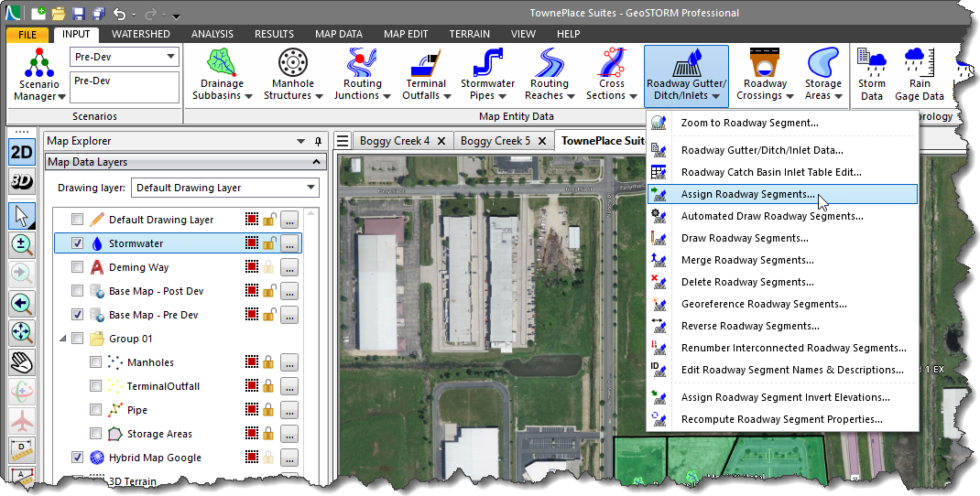Click the red color swatch for Pipe layer
This screenshot has height=496, width=980.
pyautogui.click(x=251, y=410)
